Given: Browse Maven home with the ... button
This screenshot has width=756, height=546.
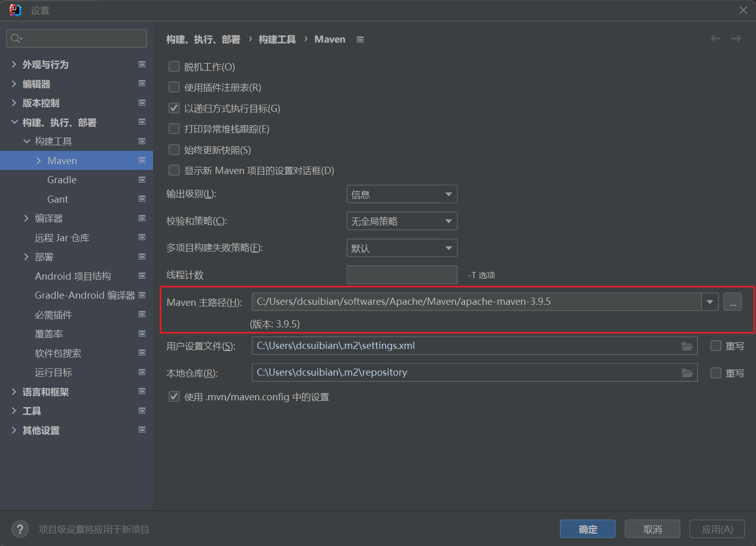Looking at the screenshot, I should 732,302.
